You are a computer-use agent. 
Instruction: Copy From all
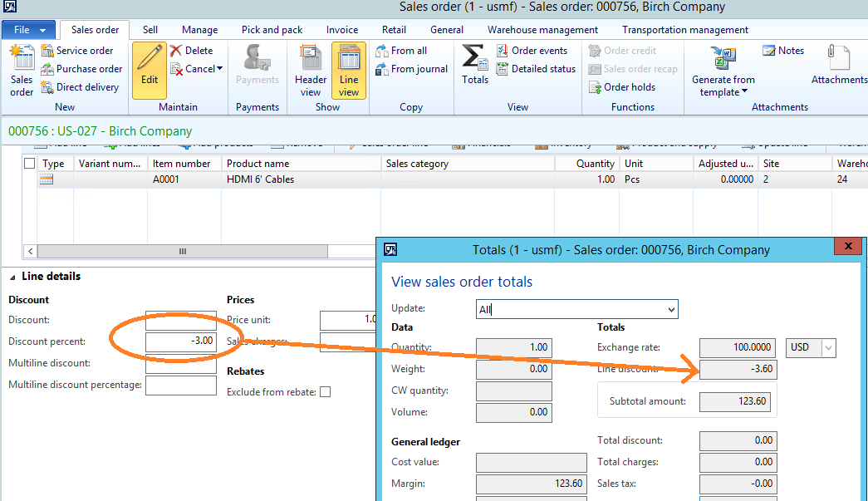point(401,51)
